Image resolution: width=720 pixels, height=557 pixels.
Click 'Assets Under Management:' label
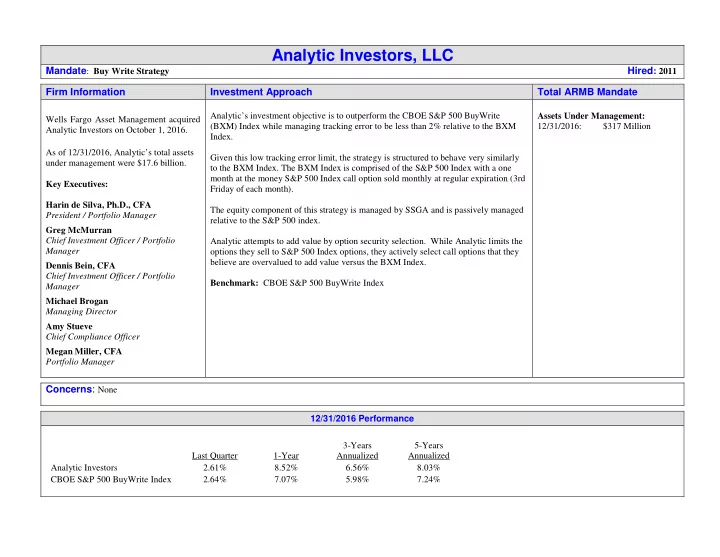pos(591,116)
